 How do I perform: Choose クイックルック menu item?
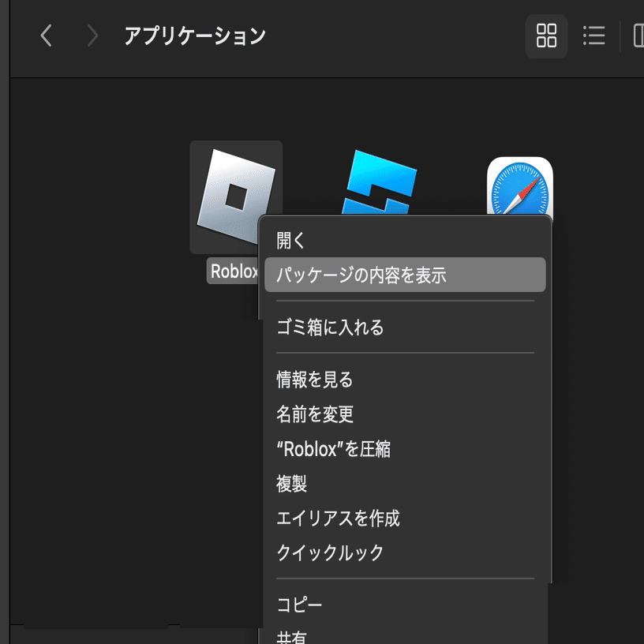(x=405, y=552)
